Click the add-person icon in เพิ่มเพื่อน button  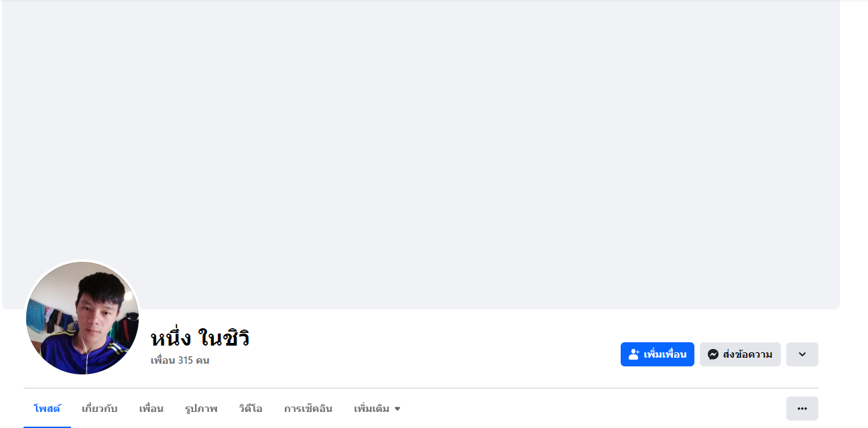click(x=633, y=354)
